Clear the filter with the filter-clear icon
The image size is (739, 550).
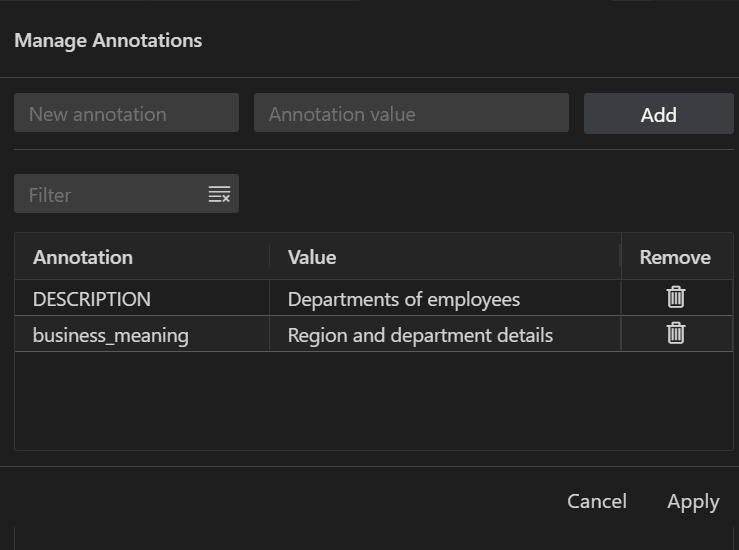pos(219,195)
